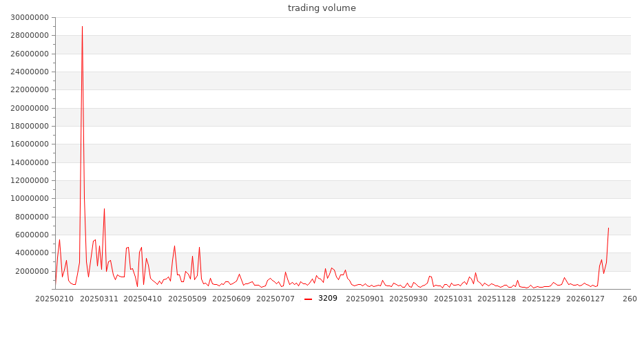This screenshot has height=344, width=644.
Task: Click the red 3209 legend color marker
Action: [309, 299]
